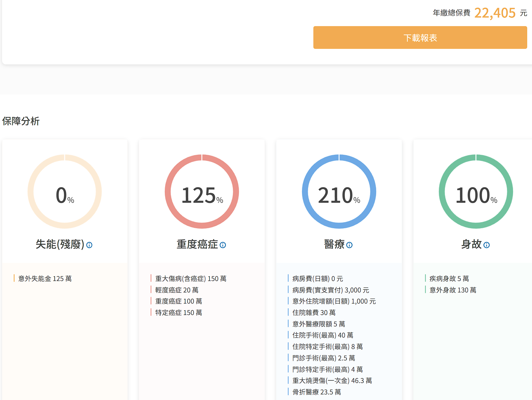Click the 輕度癌症 20 萬 line
Screen dimensions: 532x400
(177, 290)
